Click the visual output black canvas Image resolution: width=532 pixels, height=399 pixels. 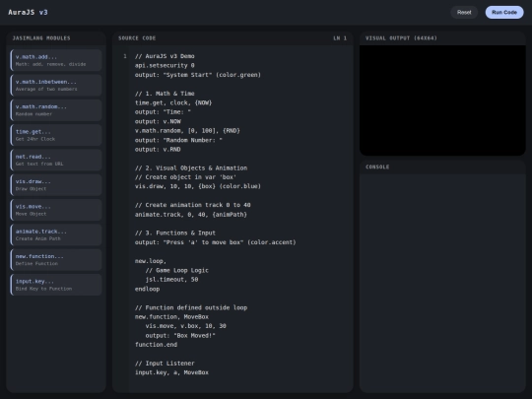click(x=442, y=100)
